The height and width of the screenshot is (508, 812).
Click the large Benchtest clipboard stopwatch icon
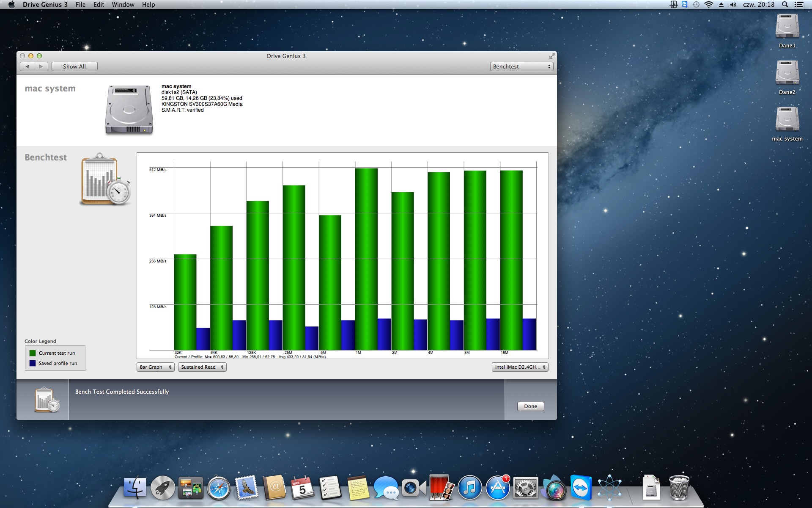105,179
